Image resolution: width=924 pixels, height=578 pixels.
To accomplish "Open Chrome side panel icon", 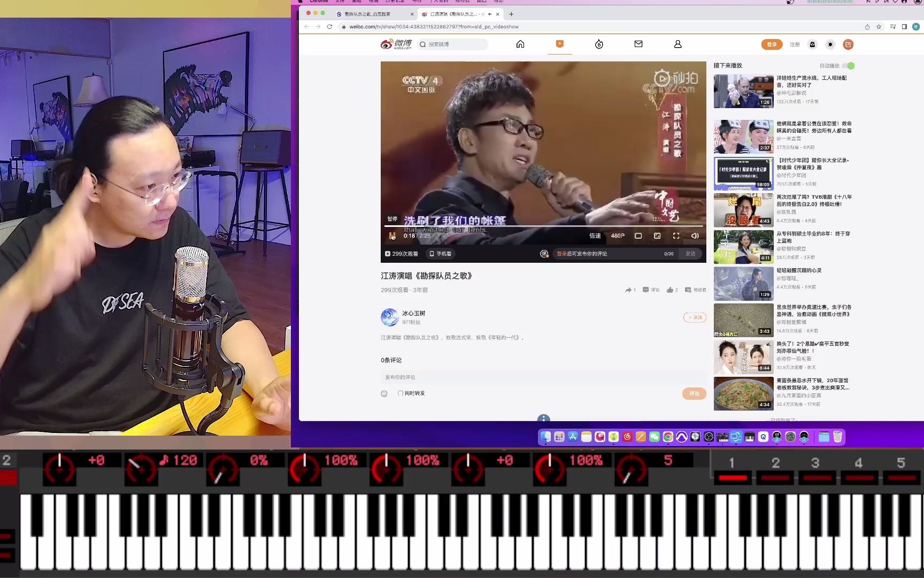I will (904, 27).
